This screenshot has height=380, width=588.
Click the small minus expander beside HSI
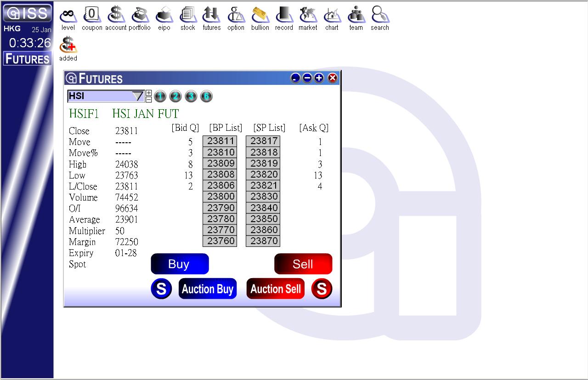coord(148,99)
